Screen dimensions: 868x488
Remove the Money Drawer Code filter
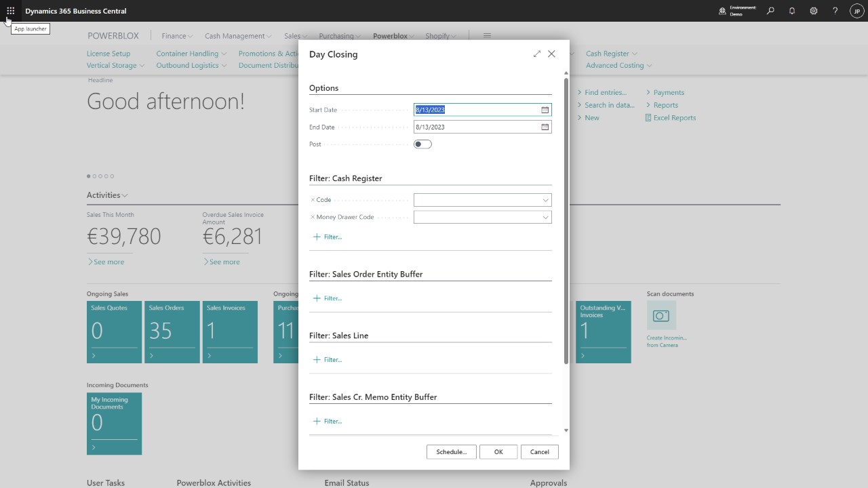point(313,217)
